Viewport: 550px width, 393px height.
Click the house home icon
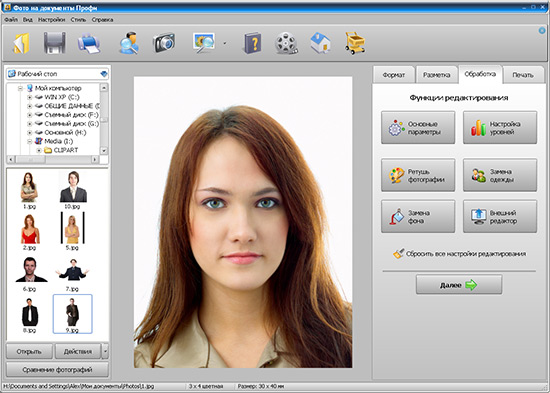coord(320,43)
